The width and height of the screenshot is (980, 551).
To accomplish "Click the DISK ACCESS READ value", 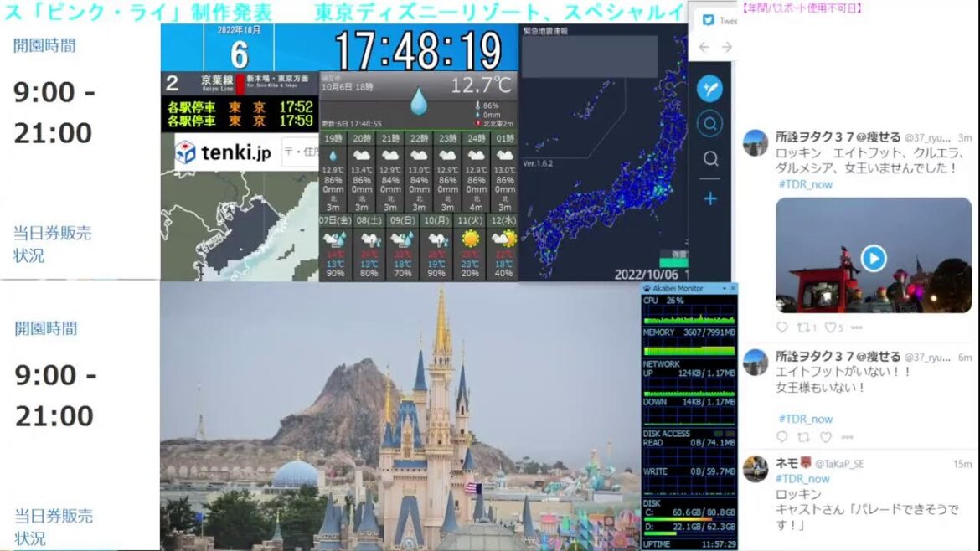I will click(712, 442).
